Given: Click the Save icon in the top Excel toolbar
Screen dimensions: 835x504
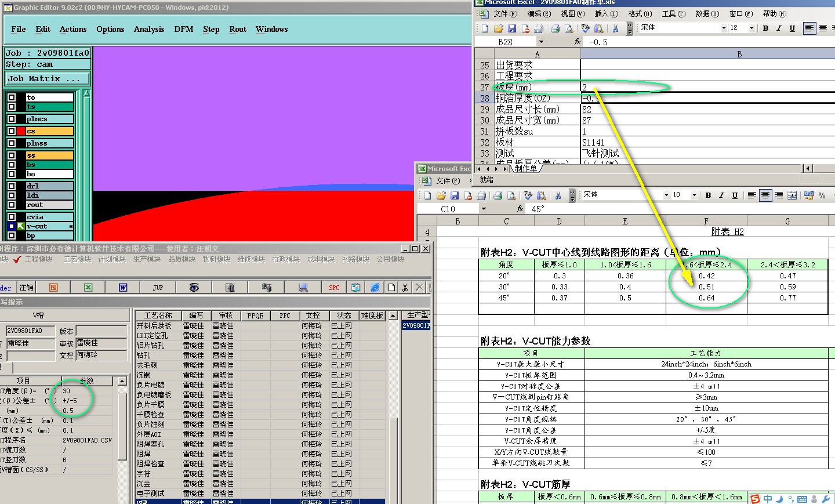Looking at the screenshot, I should click(512, 28).
